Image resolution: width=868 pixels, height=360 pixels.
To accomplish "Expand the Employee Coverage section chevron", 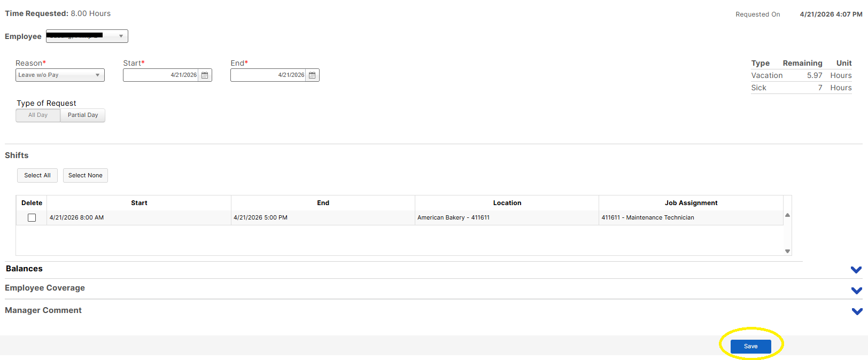I will 856,291.
